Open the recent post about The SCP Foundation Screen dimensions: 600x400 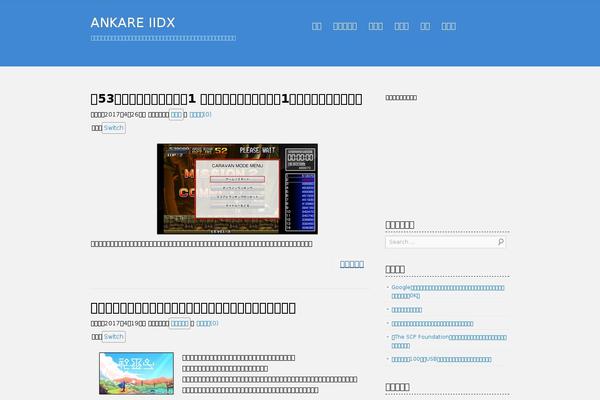click(449, 341)
